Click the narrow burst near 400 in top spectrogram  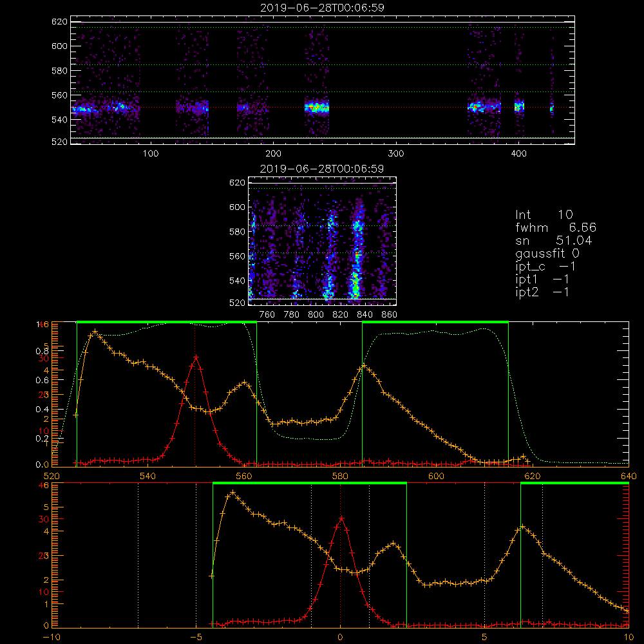coord(519,107)
